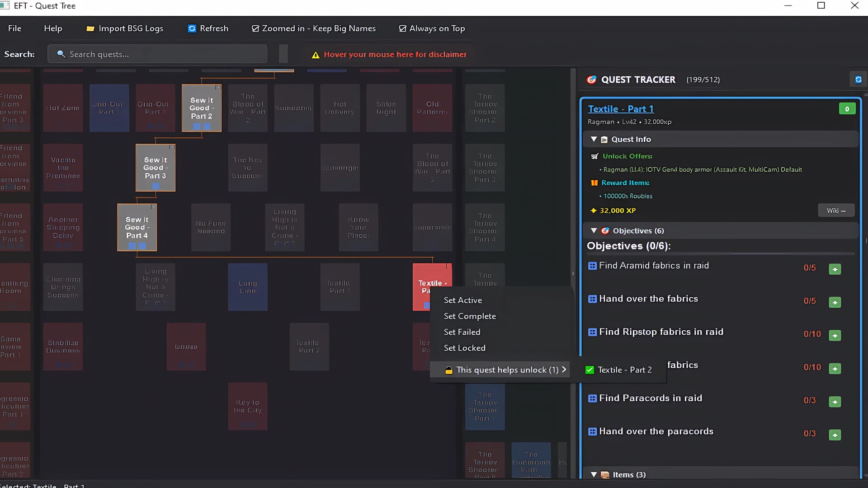Viewport: 868px width, 488px height.
Task: Select the Sew It Good - Part 2 quest node
Action: point(202,108)
